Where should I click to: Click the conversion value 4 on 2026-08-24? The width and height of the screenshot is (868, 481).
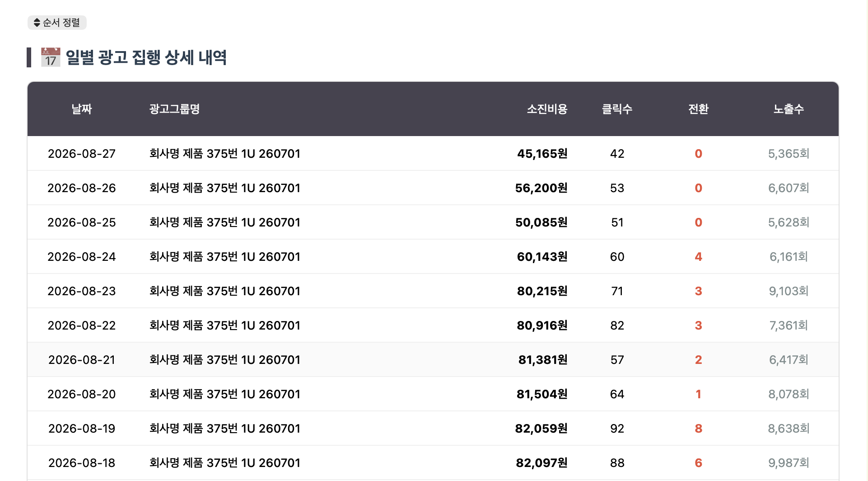(x=698, y=257)
